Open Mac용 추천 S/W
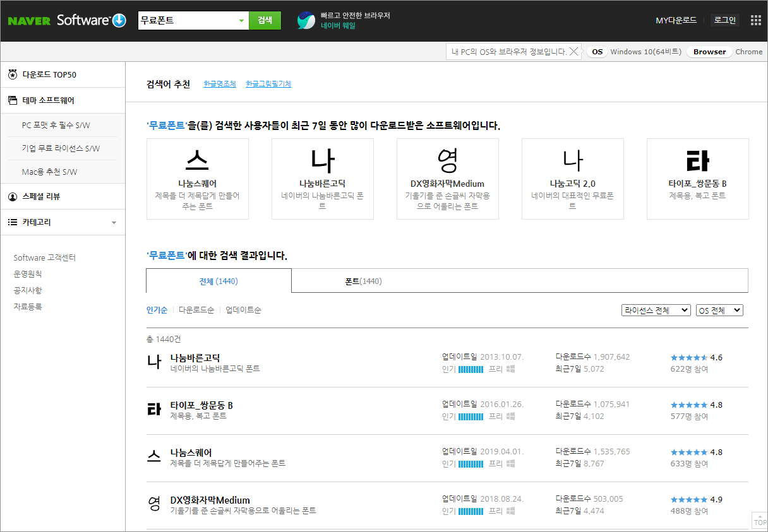Image resolution: width=768 pixels, height=532 pixels. [49, 172]
